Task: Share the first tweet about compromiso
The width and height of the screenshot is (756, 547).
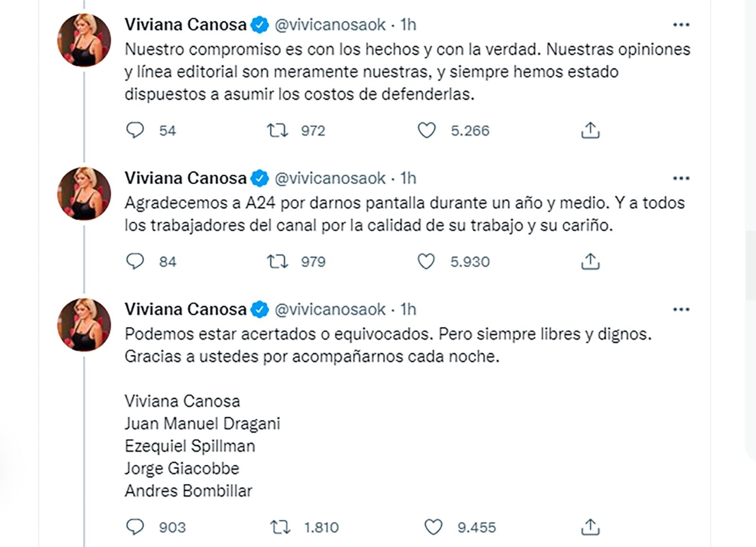Action: (590, 130)
